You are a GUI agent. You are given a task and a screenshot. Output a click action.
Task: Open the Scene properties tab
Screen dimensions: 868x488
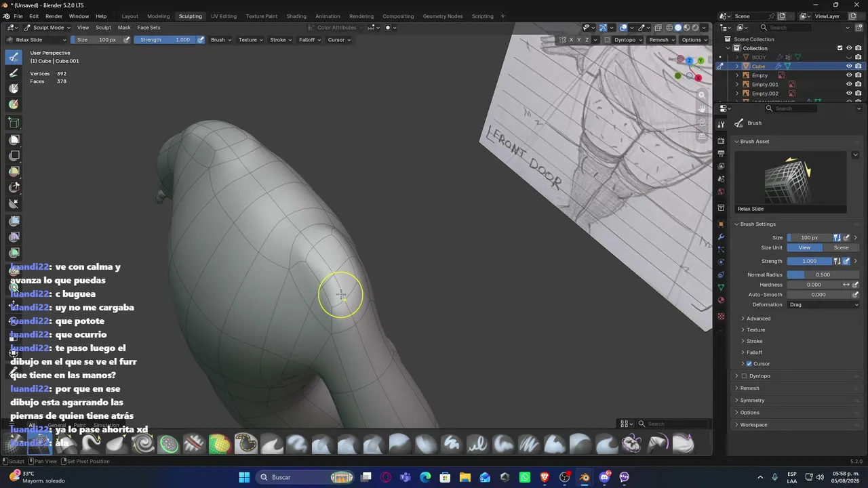coord(721,179)
